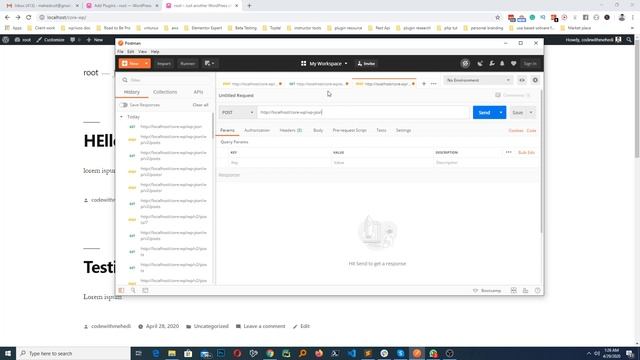
Task: Click the environment quick look eye icon
Action: [x=522, y=80]
